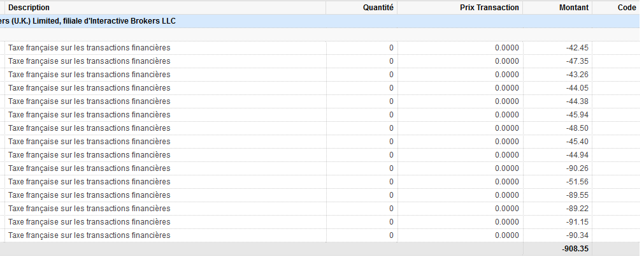Click the Quantité column header

pos(378,7)
